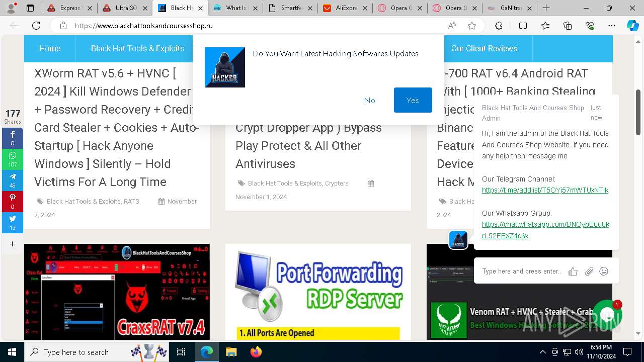
Task: Switch to the What Is tab
Action: [x=235, y=8]
